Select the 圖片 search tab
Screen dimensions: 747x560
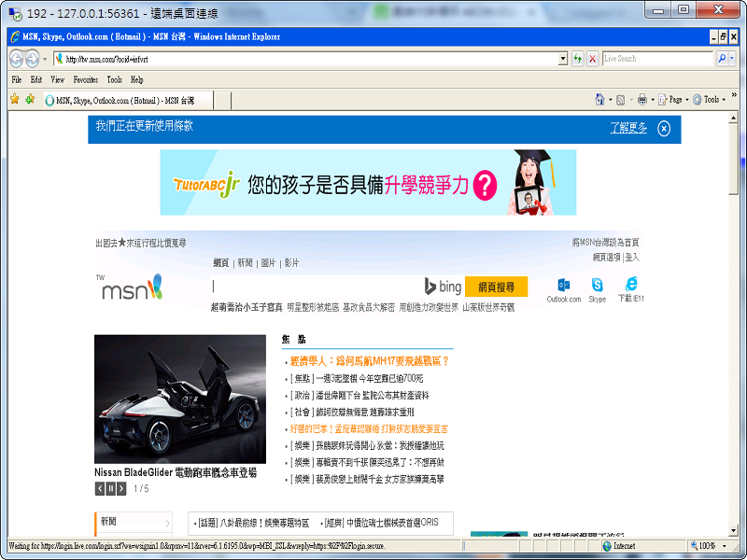(x=268, y=263)
